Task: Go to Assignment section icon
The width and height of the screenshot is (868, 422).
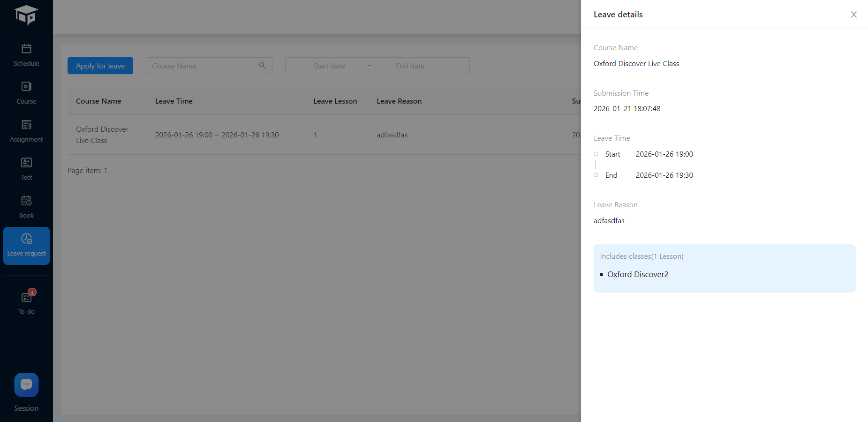Action: [x=26, y=125]
